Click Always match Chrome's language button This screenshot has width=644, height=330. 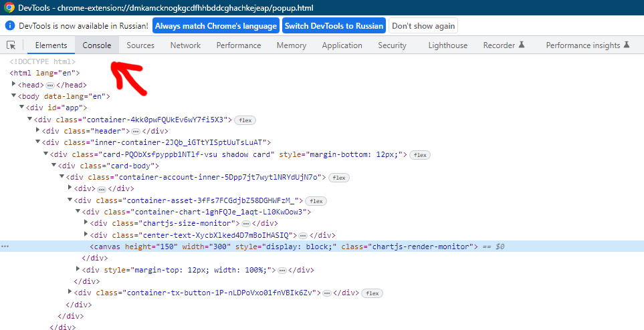tap(216, 26)
